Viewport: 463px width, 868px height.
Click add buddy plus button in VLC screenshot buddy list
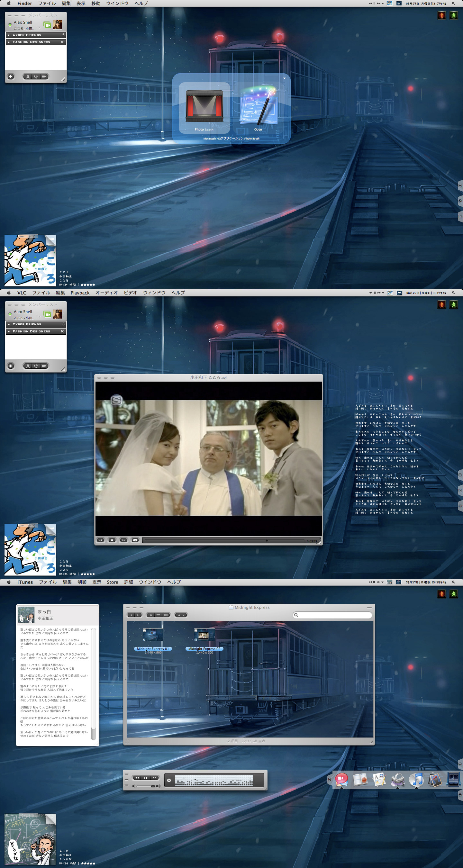pyautogui.click(x=11, y=366)
